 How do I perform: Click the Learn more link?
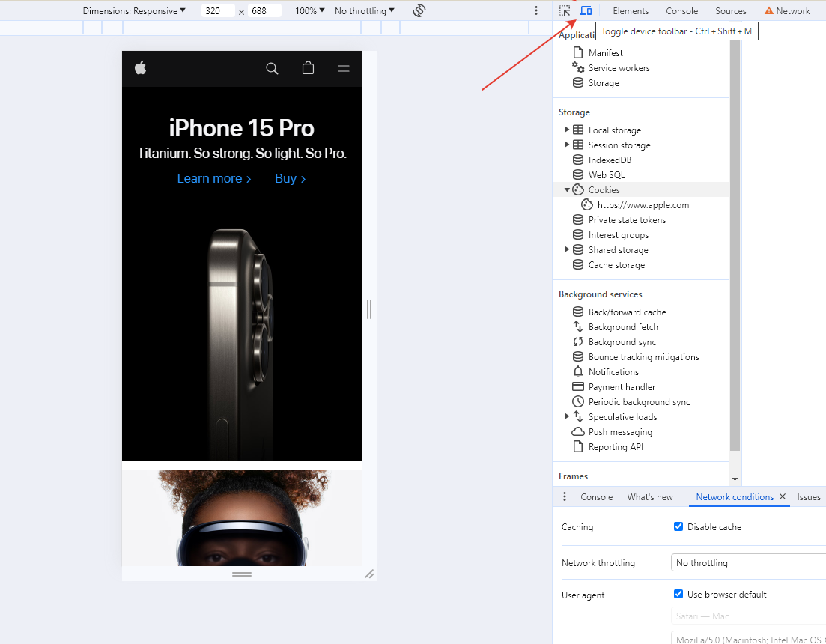click(214, 178)
